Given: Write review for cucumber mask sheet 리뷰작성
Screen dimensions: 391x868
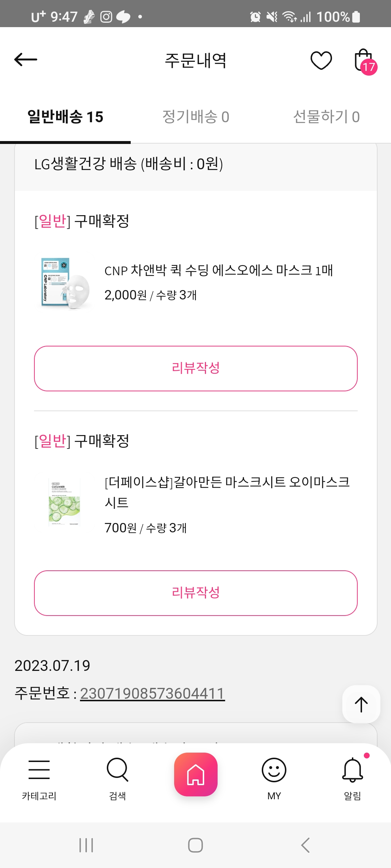Looking at the screenshot, I should click(195, 593).
